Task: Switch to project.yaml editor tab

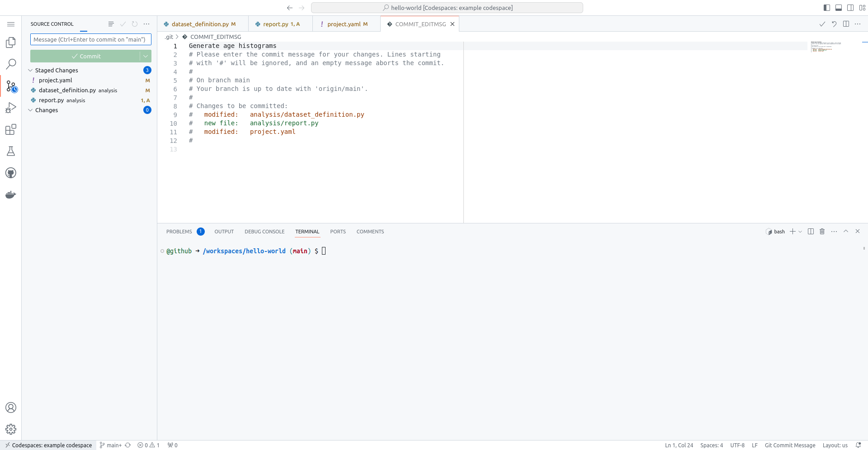Action: [x=347, y=24]
